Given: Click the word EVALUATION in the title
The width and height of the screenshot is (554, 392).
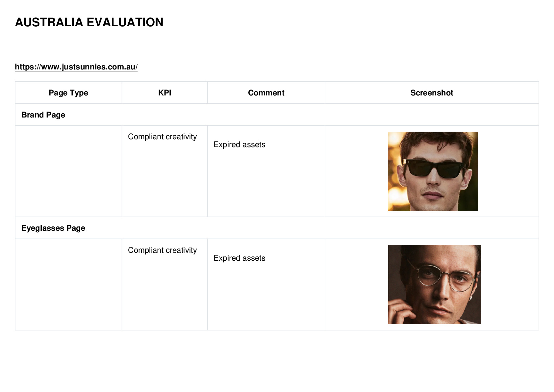Looking at the screenshot, I should click(125, 22).
